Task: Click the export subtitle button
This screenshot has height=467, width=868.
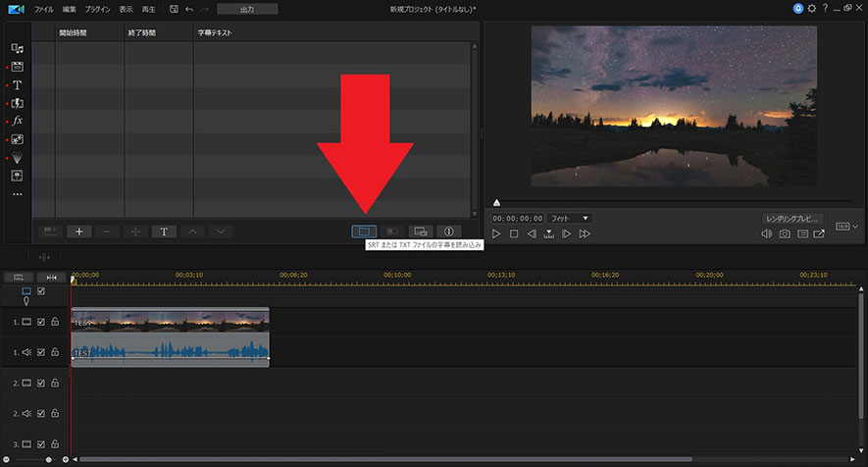Action: [x=392, y=232]
